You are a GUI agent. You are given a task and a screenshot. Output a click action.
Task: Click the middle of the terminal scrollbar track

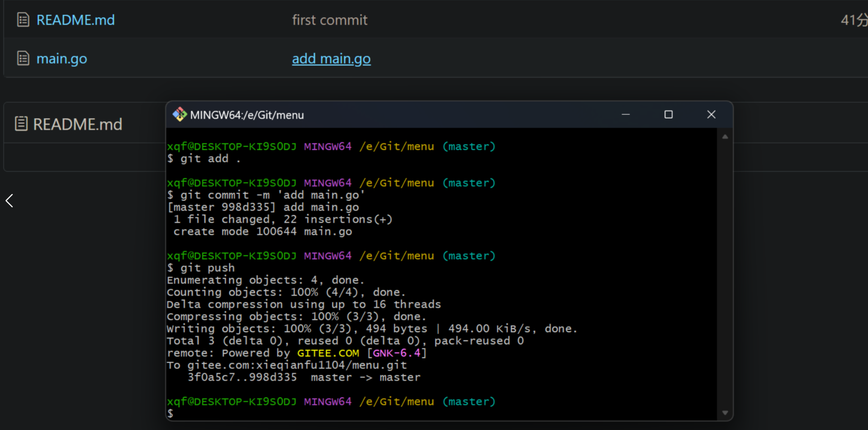click(x=725, y=274)
